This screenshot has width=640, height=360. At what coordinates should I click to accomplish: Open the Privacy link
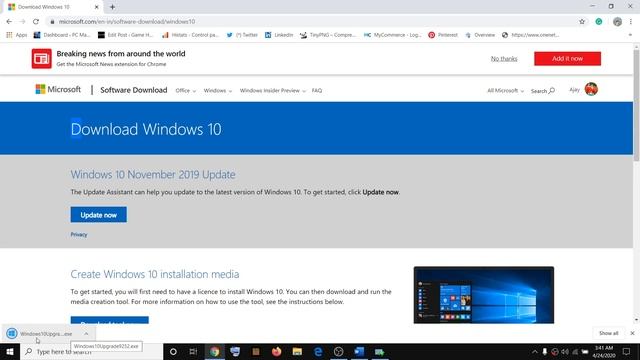pyautogui.click(x=79, y=235)
